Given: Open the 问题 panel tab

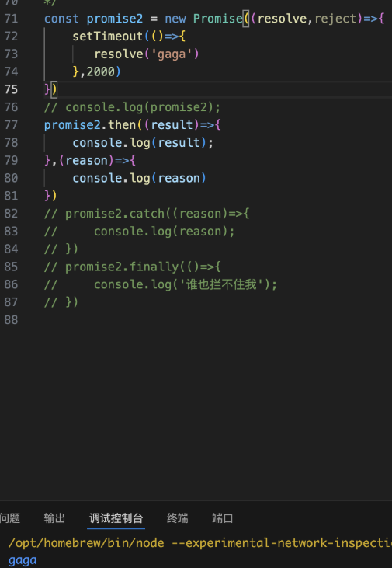Looking at the screenshot, I should click(x=10, y=518).
